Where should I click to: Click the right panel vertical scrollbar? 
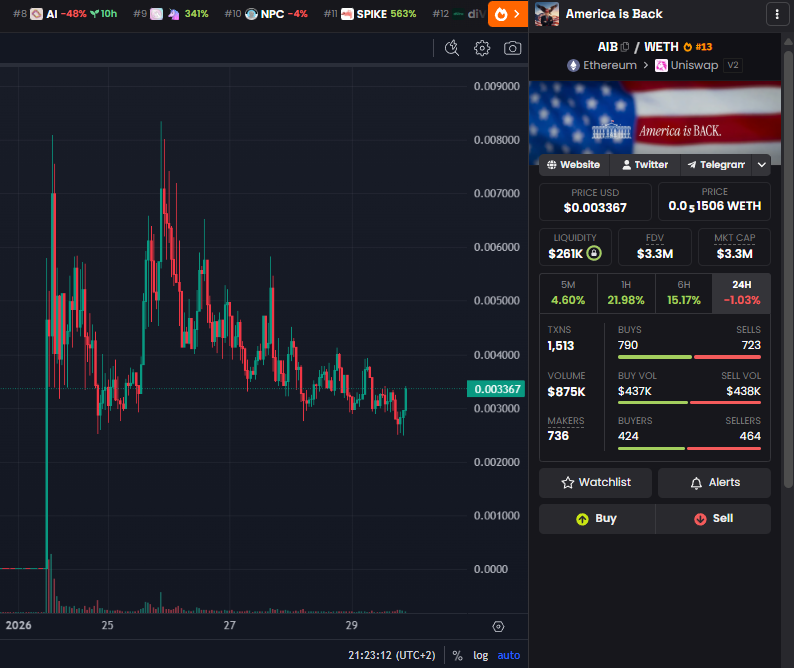[x=787, y=268]
